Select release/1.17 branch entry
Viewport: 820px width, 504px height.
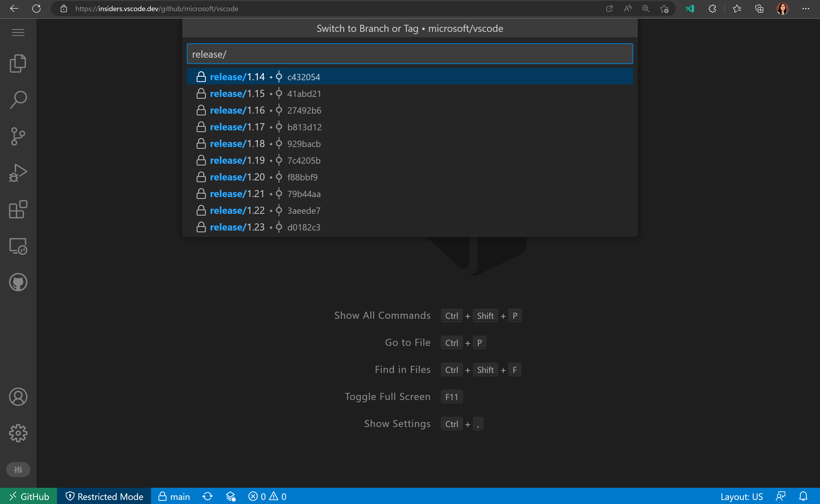(410, 127)
